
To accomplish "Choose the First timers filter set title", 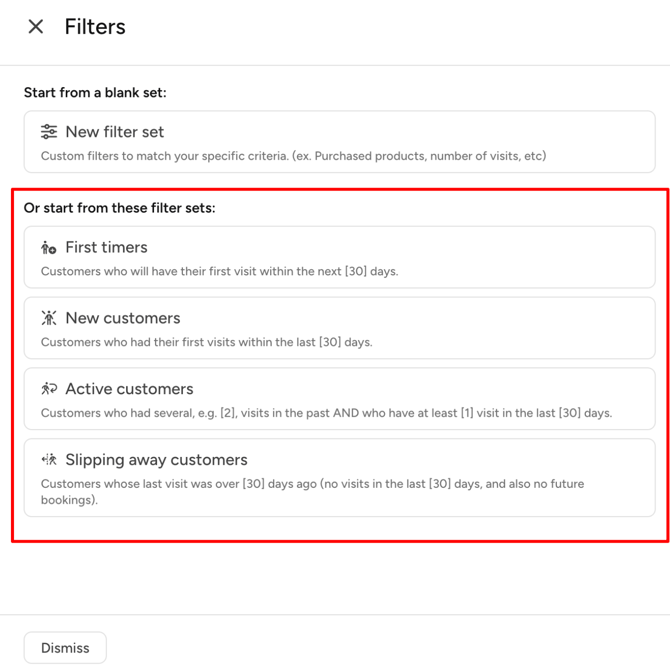I will (x=106, y=247).
